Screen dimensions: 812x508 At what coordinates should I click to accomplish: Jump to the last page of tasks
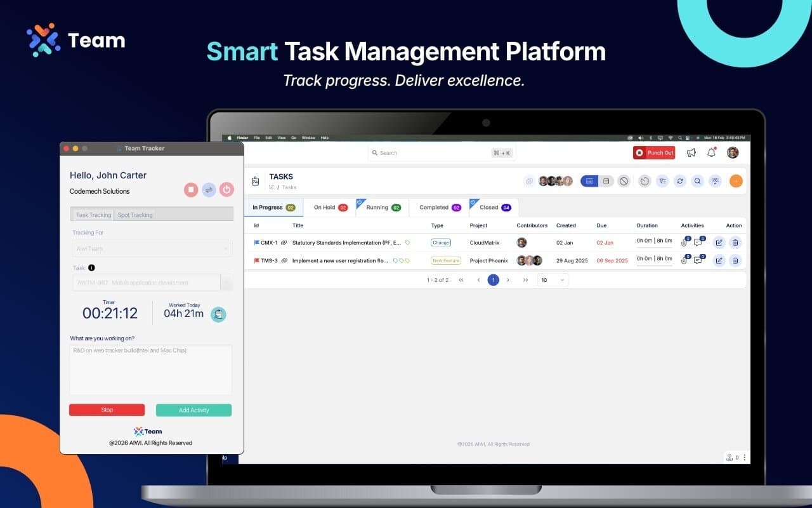(x=525, y=280)
